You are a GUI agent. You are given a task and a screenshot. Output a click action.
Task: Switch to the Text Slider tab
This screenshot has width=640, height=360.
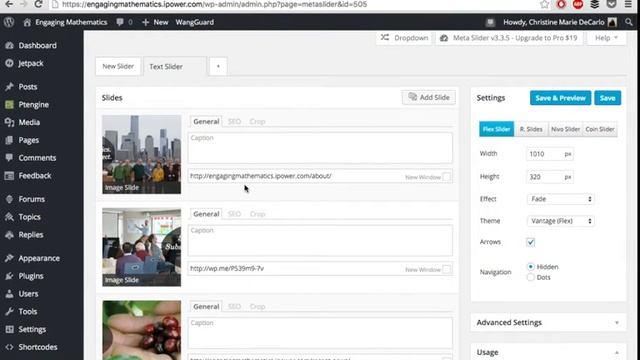pos(175,67)
